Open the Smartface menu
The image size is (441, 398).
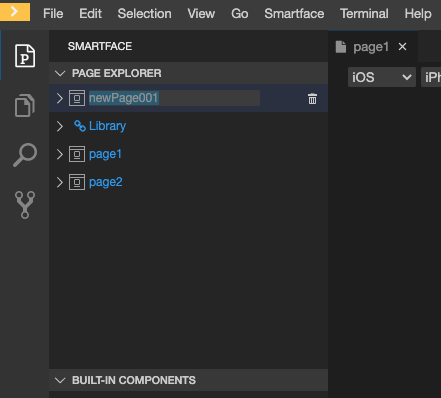point(294,14)
